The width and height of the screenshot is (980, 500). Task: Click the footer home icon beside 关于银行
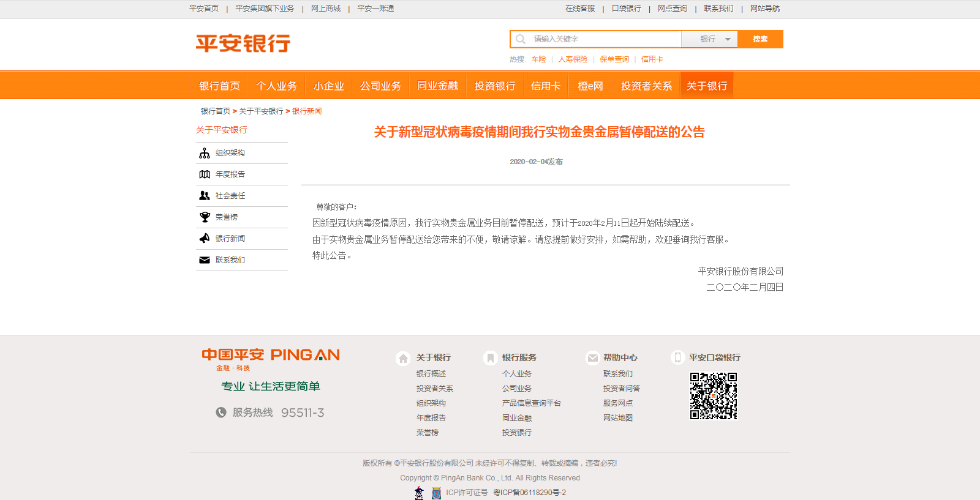pyautogui.click(x=403, y=358)
